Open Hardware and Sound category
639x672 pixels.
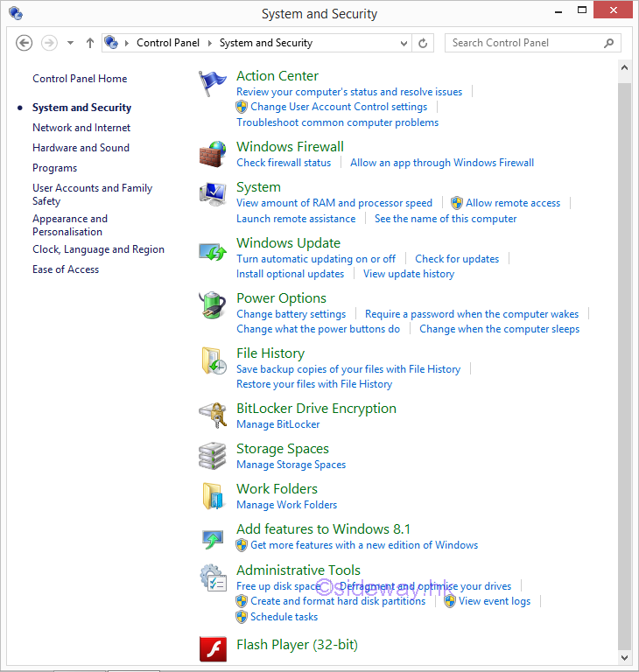pos(81,148)
